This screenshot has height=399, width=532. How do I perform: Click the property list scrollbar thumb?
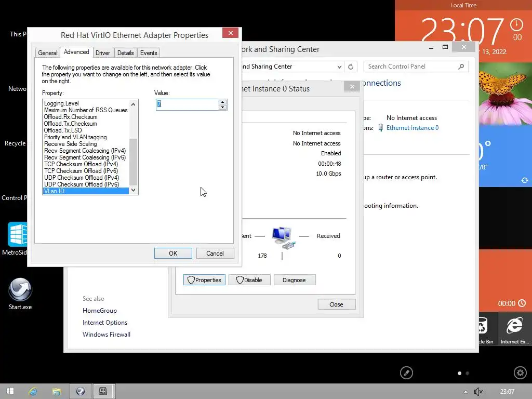point(134,162)
